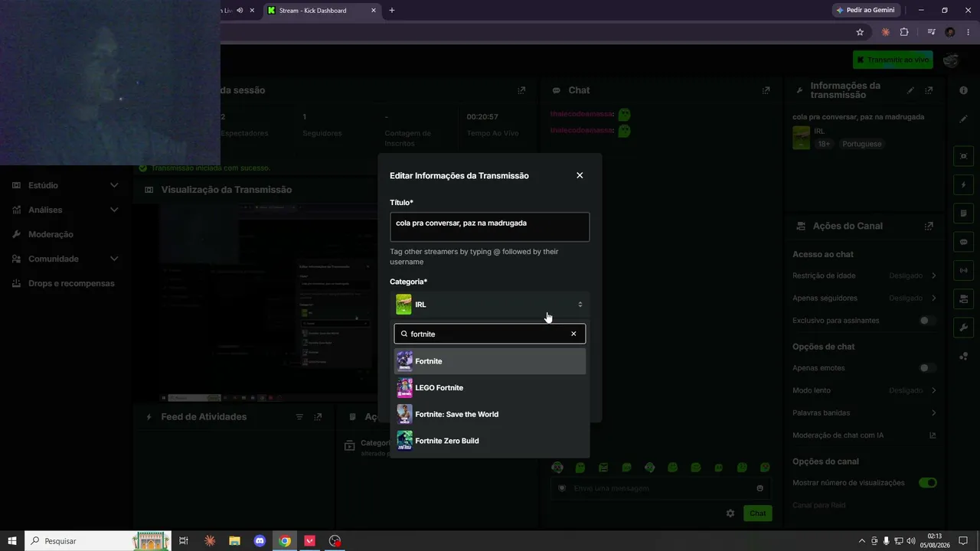Choose Fortnite Zero Build category
The image size is (980, 551).
click(x=489, y=441)
